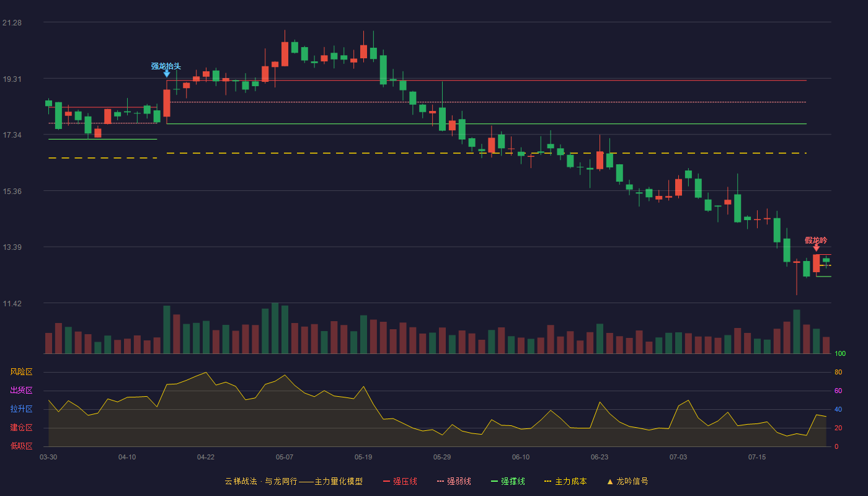This screenshot has height=496, width=868.
Task: Click the 假龙吟 annotation text
Action: click(x=816, y=240)
